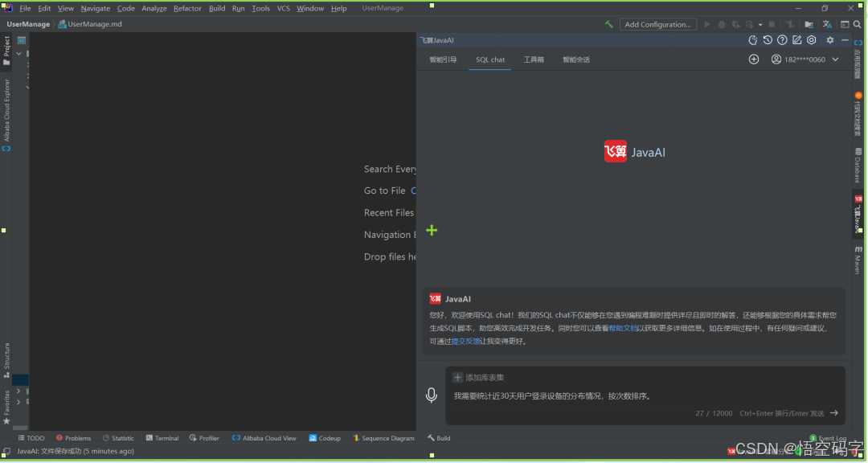Switch to the 智能引导 tab
Viewport: 868px width, 463px height.
[x=443, y=59]
